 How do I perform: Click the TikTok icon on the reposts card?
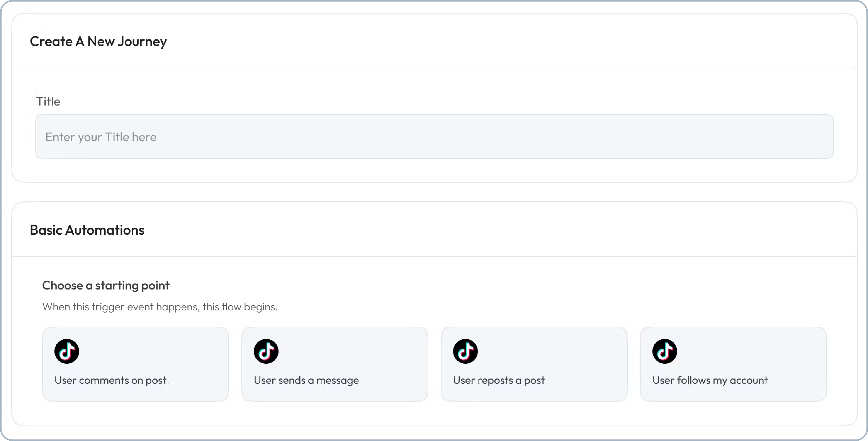pos(465,351)
